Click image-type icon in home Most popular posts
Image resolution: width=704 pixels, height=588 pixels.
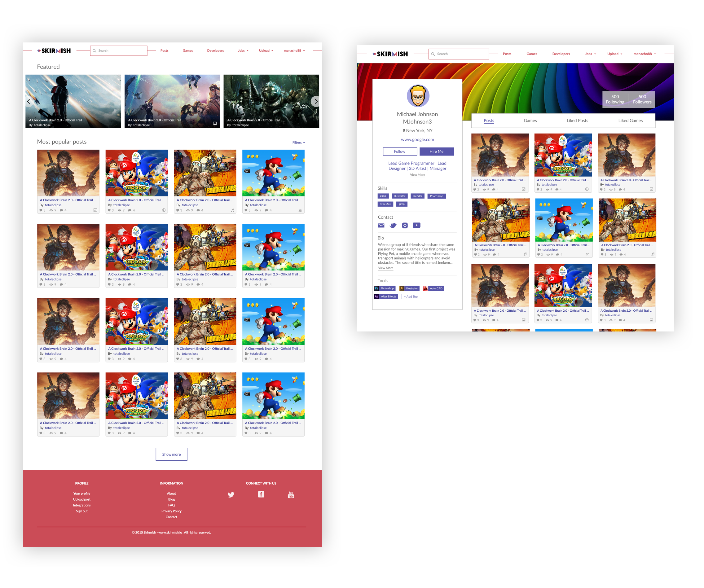(x=95, y=210)
